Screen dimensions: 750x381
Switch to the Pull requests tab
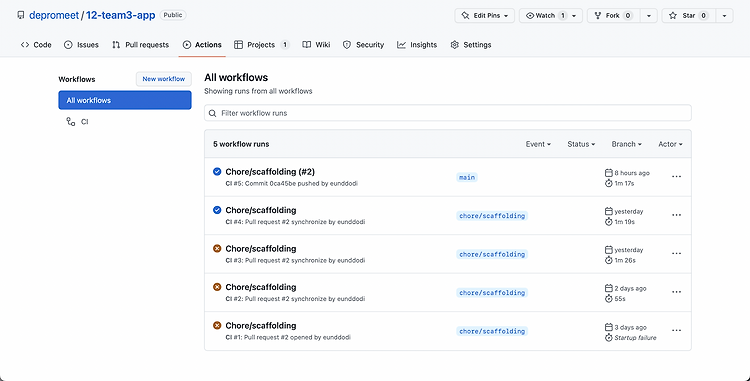click(141, 45)
